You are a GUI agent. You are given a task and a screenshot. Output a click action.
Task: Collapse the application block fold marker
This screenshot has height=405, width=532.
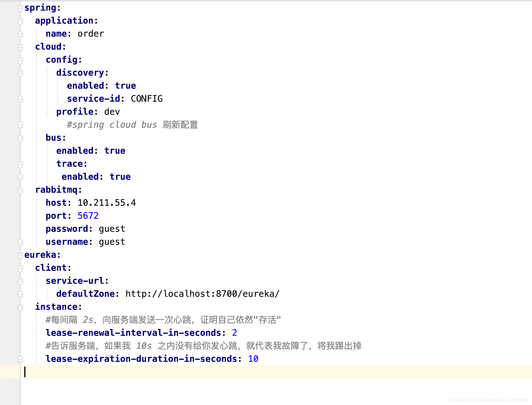20,21
